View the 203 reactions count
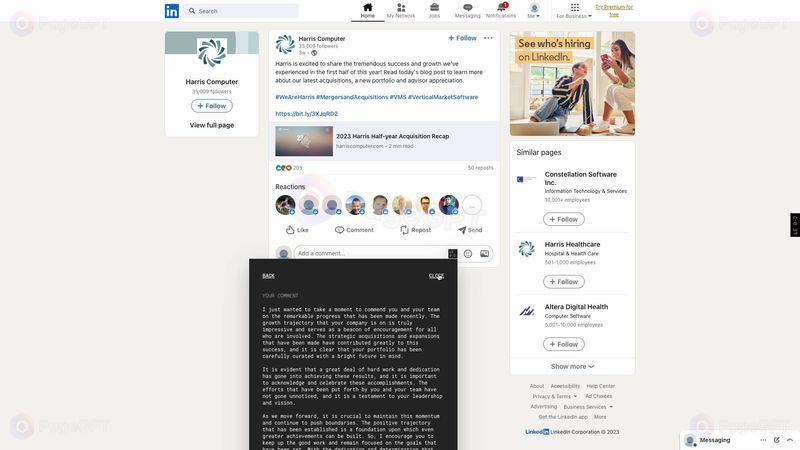The height and width of the screenshot is (450, 800). click(289, 168)
